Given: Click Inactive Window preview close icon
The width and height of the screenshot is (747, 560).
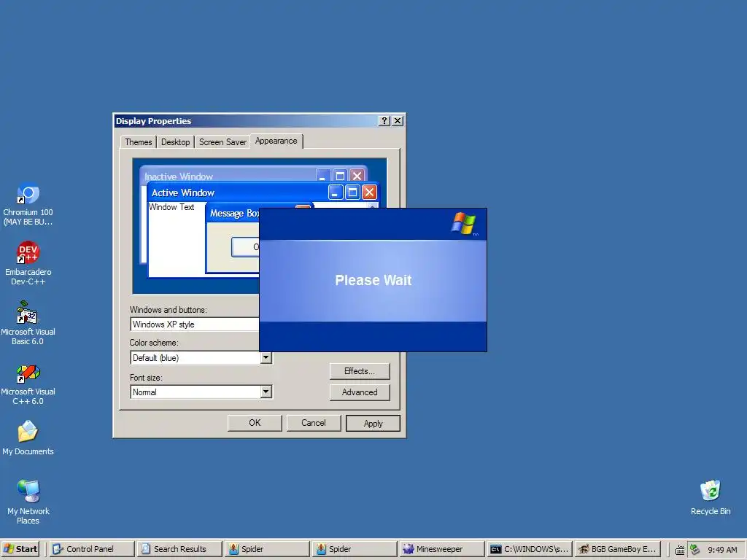Looking at the screenshot, I should [x=357, y=176].
